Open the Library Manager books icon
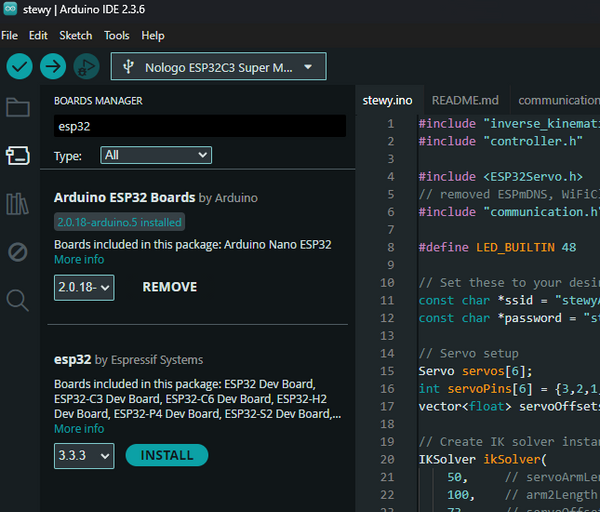600x512 pixels. 18,204
